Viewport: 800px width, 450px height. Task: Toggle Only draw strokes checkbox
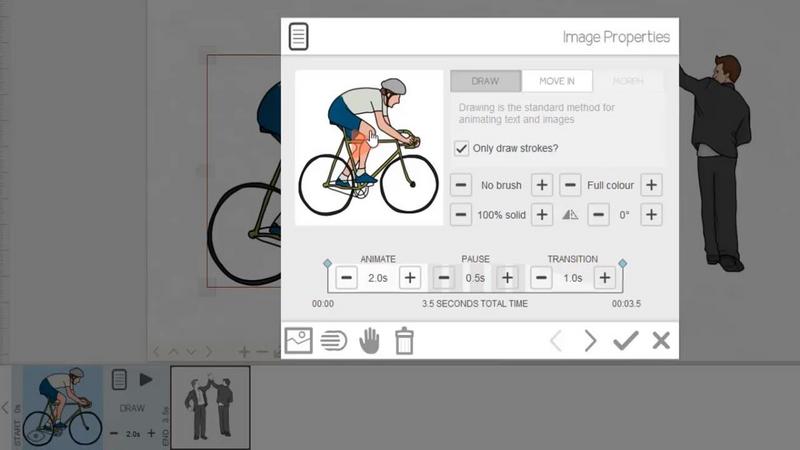[x=461, y=148]
